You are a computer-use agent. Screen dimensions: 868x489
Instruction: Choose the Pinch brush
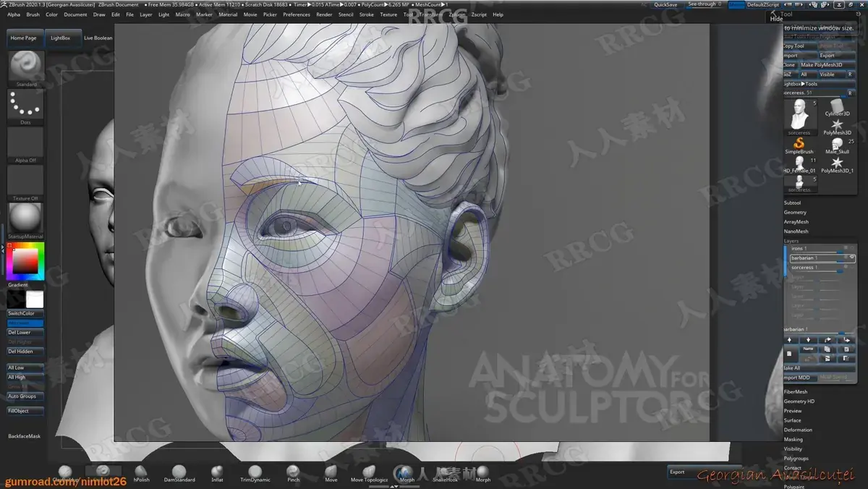tap(293, 473)
